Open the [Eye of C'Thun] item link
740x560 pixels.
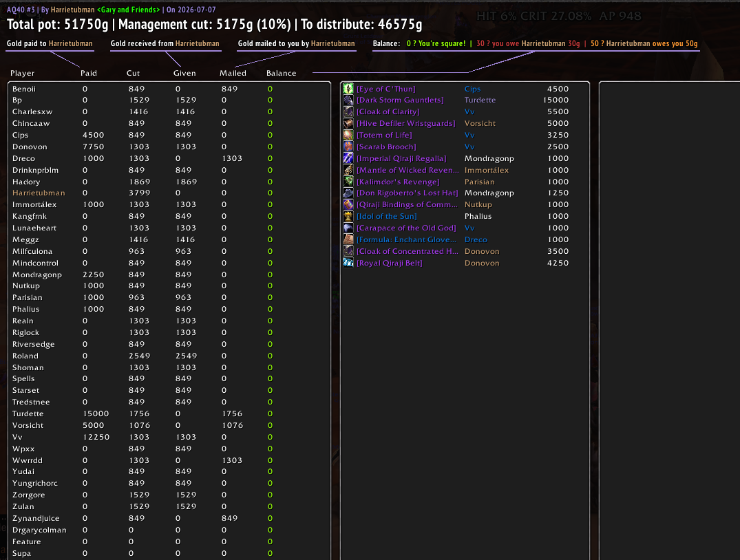click(x=386, y=89)
